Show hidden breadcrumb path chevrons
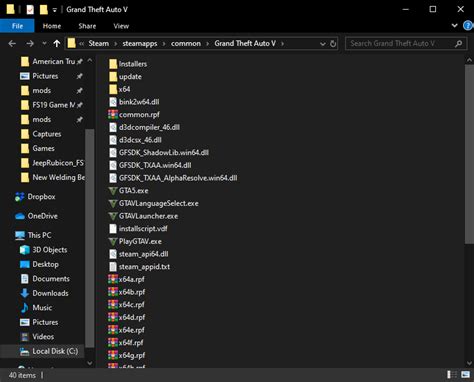The height and width of the screenshot is (382, 474). [81, 44]
